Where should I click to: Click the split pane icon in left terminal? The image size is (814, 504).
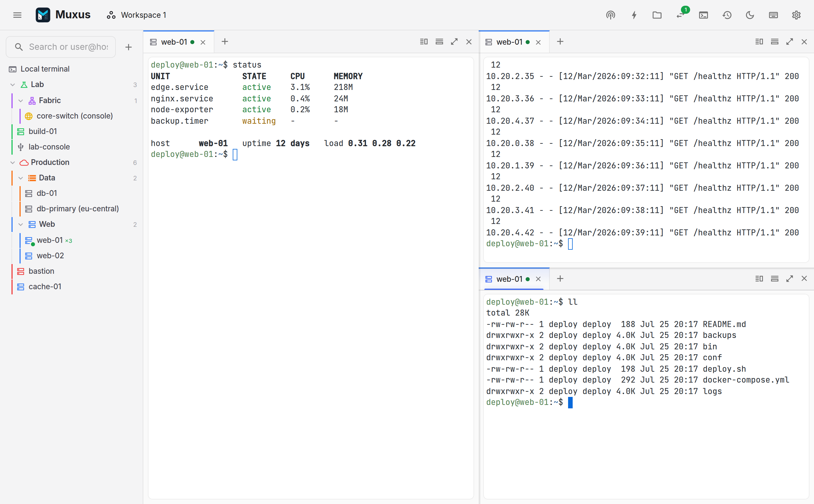tap(424, 42)
